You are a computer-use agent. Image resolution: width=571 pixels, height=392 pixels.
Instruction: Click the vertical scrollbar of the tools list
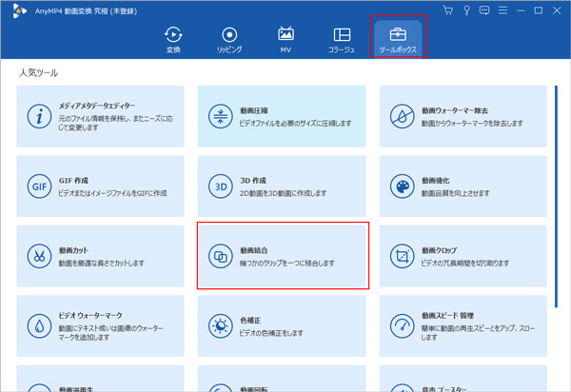(556, 197)
